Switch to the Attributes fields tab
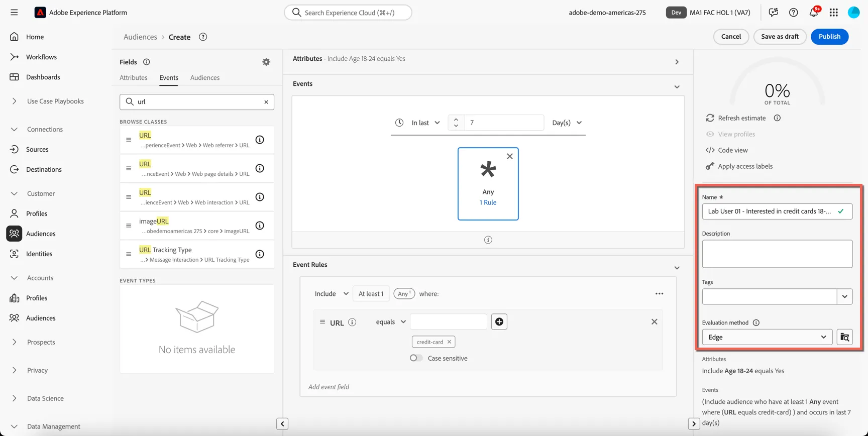 [x=134, y=78]
